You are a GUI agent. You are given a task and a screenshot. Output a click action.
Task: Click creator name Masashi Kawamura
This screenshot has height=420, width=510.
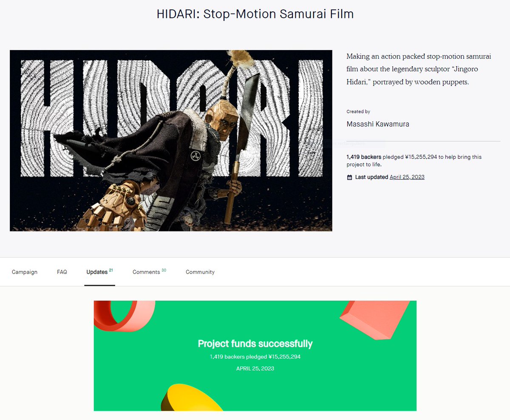pyautogui.click(x=378, y=124)
